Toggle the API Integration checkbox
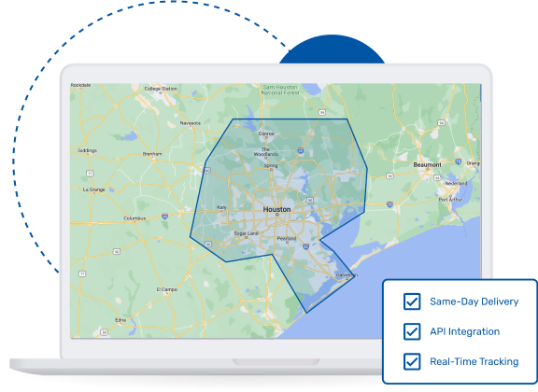This screenshot has height=392, width=538. (412, 331)
